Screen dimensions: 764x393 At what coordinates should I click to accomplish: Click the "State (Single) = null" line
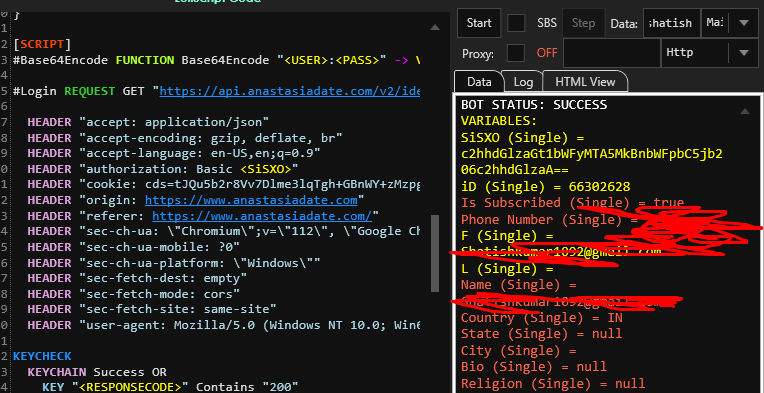(x=542, y=334)
